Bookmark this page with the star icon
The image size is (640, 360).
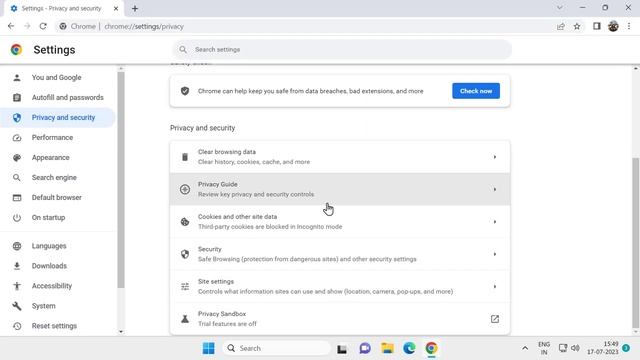577,27
